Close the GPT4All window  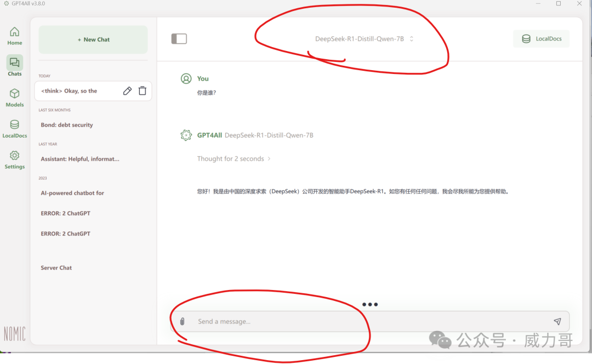click(x=579, y=3)
